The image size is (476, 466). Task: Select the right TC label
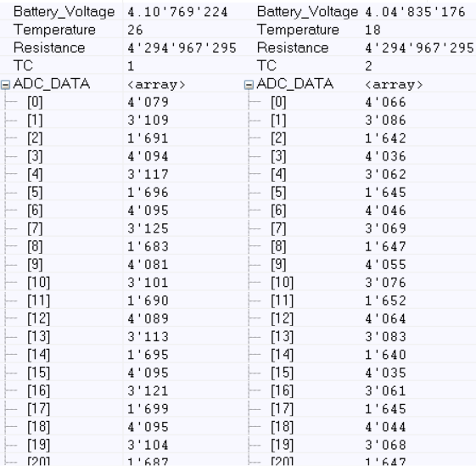266,66
